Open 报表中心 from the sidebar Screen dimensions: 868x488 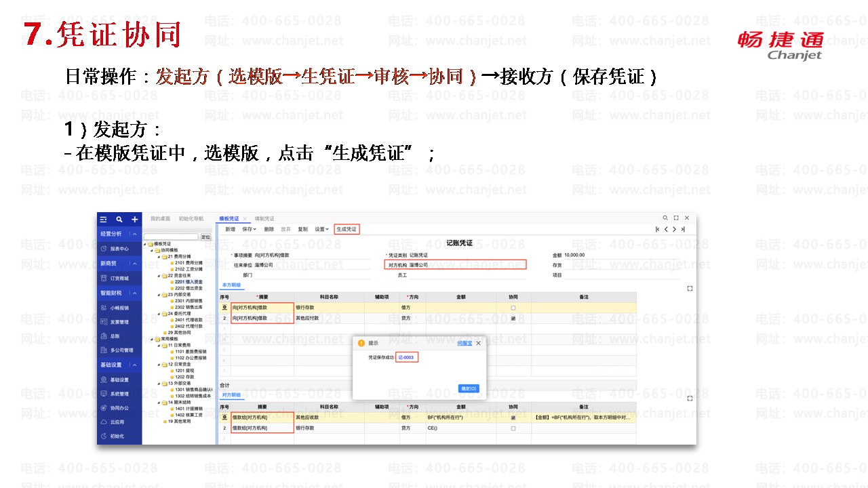click(x=119, y=249)
